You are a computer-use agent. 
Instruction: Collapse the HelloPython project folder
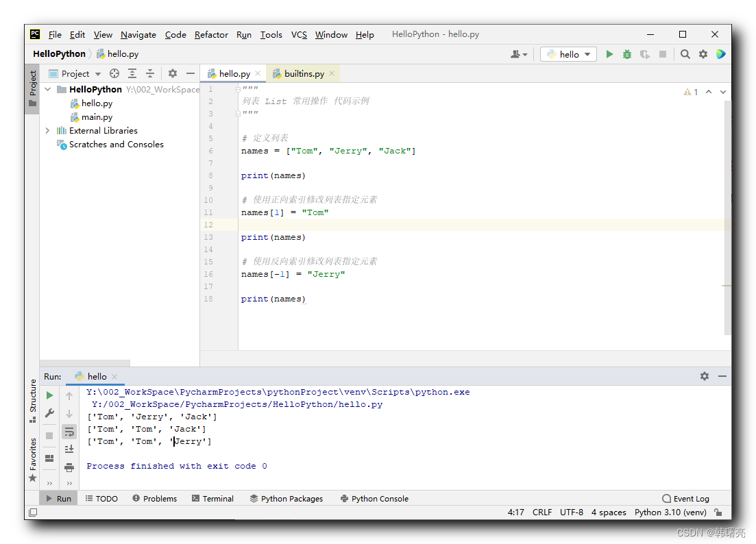[48, 89]
